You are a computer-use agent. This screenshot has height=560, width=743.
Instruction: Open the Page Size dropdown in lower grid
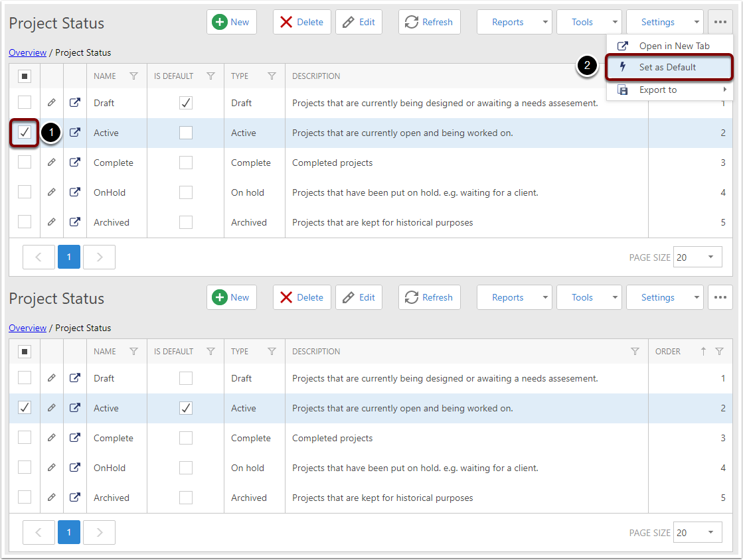pos(697,532)
